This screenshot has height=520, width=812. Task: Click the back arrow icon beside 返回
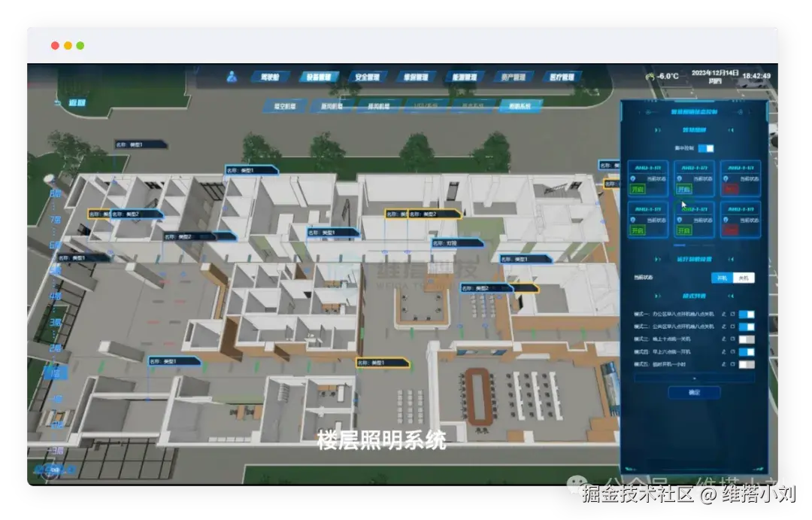(x=57, y=102)
